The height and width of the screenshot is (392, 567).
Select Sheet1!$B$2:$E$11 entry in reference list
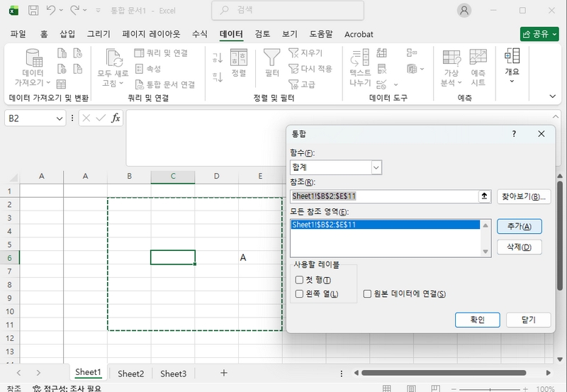385,225
